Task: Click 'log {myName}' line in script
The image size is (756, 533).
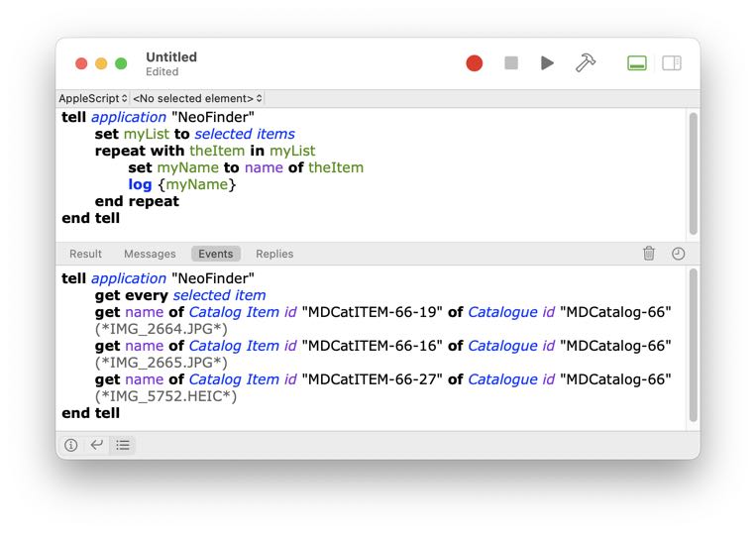Action: (x=181, y=184)
